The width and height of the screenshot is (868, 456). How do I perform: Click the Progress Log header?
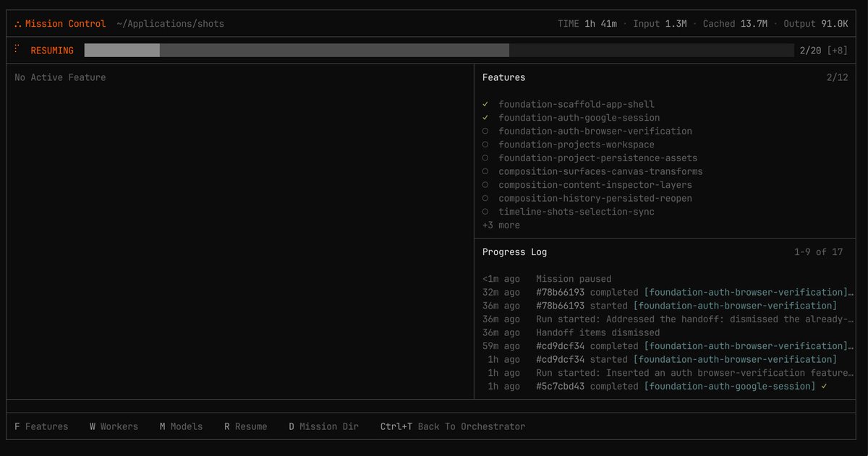515,252
